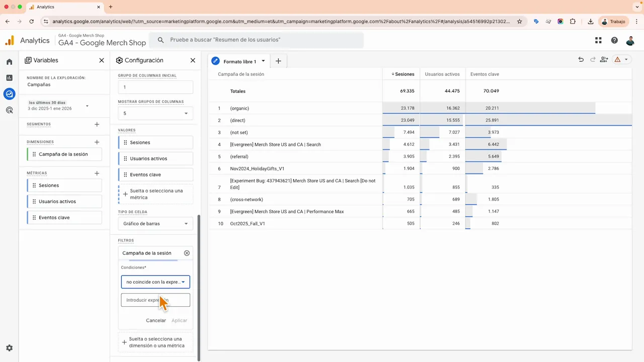This screenshot has height=362, width=644.
Task: Click the (cross-network) campaign row
Action: coord(420,200)
